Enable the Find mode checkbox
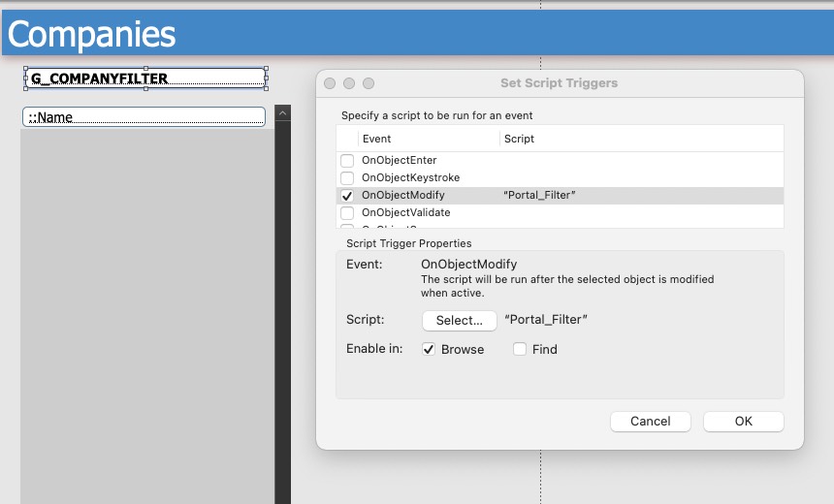The image size is (834, 504). (520, 349)
